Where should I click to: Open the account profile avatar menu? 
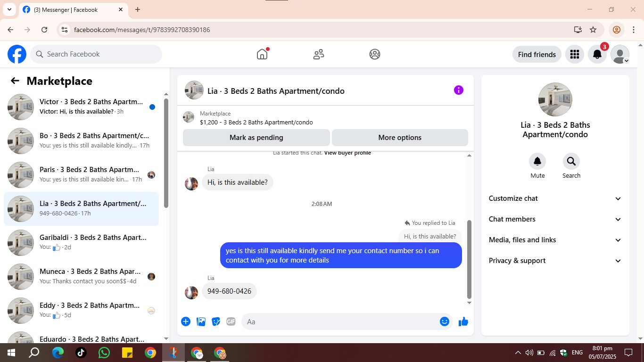pyautogui.click(x=620, y=54)
